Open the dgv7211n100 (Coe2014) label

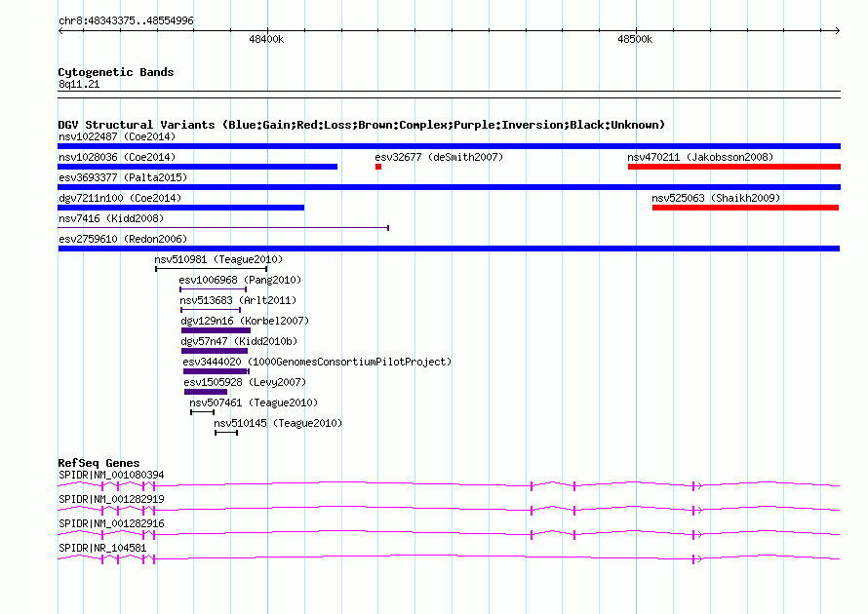click(x=120, y=198)
